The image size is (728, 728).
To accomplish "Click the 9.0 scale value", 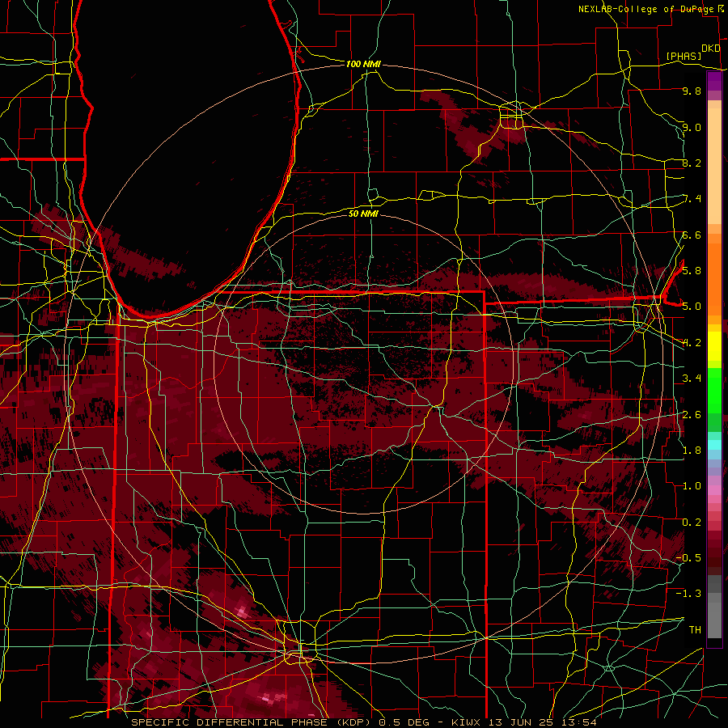I will pyautogui.click(x=692, y=127).
